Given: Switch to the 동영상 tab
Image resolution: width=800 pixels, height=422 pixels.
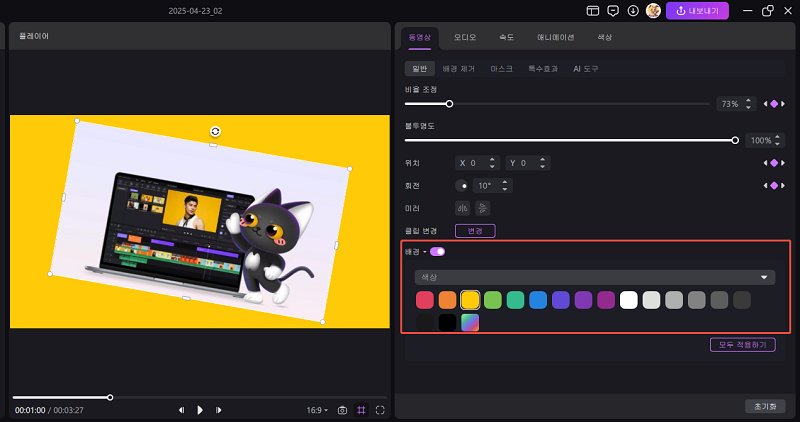Looking at the screenshot, I should tap(419, 37).
